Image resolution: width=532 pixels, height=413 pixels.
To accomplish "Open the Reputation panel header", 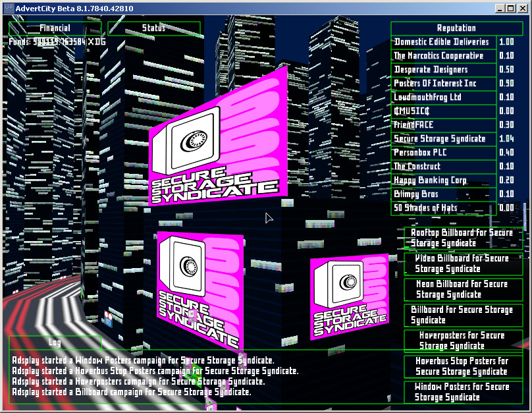I will click(x=456, y=28).
